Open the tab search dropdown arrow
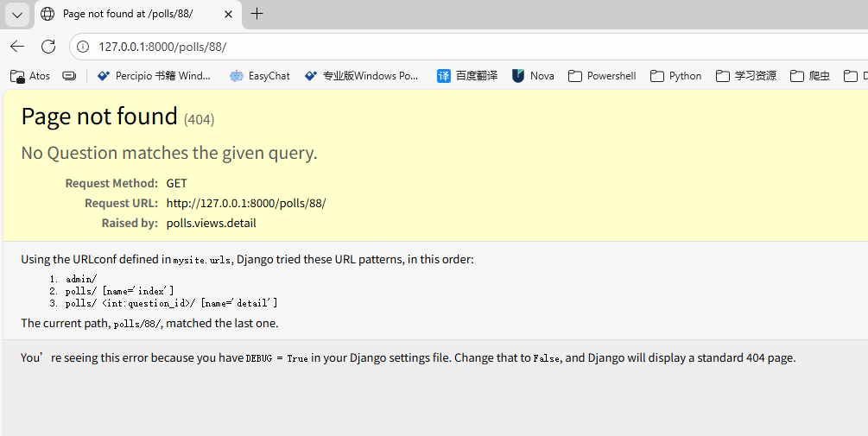This screenshot has width=868, height=436. [x=17, y=14]
